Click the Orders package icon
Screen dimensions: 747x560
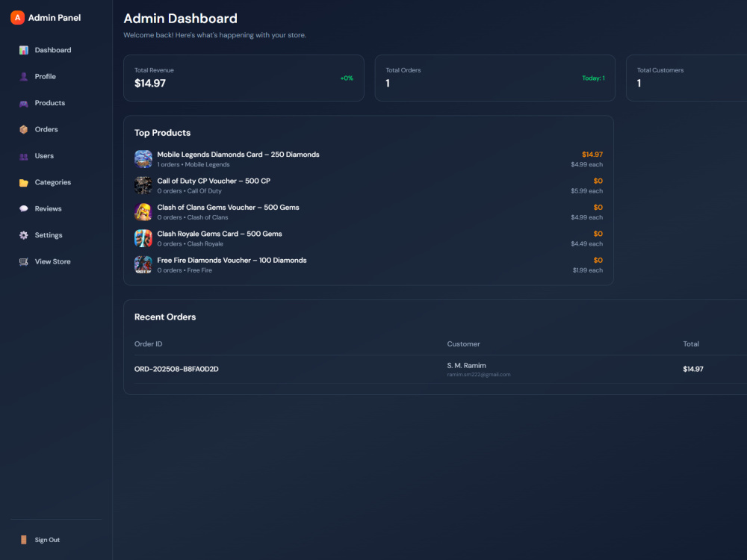(23, 129)
